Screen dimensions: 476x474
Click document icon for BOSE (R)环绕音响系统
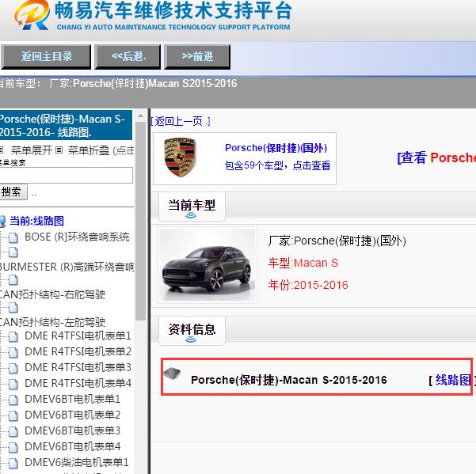coord(13,237)
